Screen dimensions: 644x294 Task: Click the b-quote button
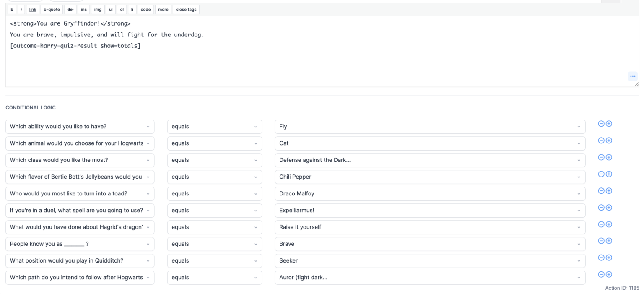click(x=52, y=10)
